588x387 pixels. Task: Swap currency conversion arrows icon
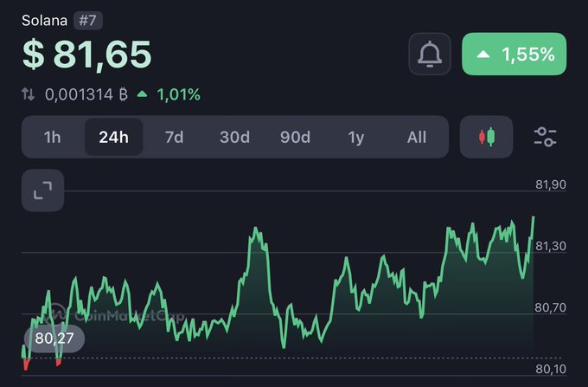pos(29,94)
